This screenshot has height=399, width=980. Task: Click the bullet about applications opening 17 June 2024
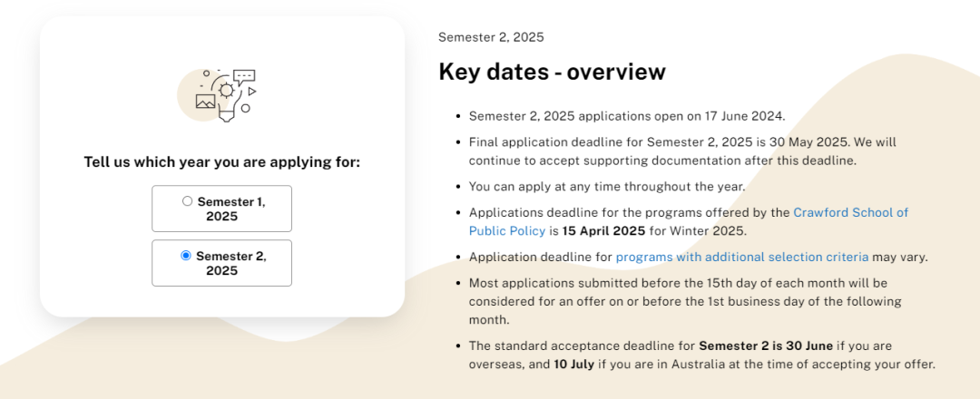coord(626,116)
